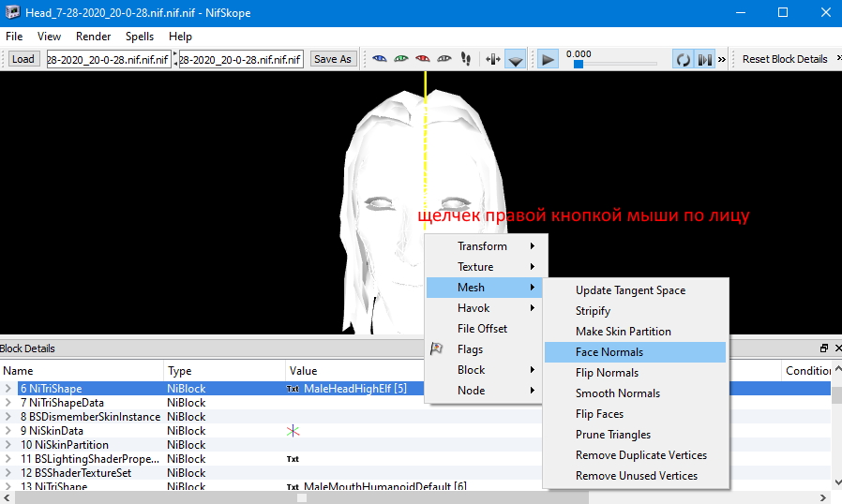
Task: Toggle the perspective view triangle icon
Action: [516, 60]
